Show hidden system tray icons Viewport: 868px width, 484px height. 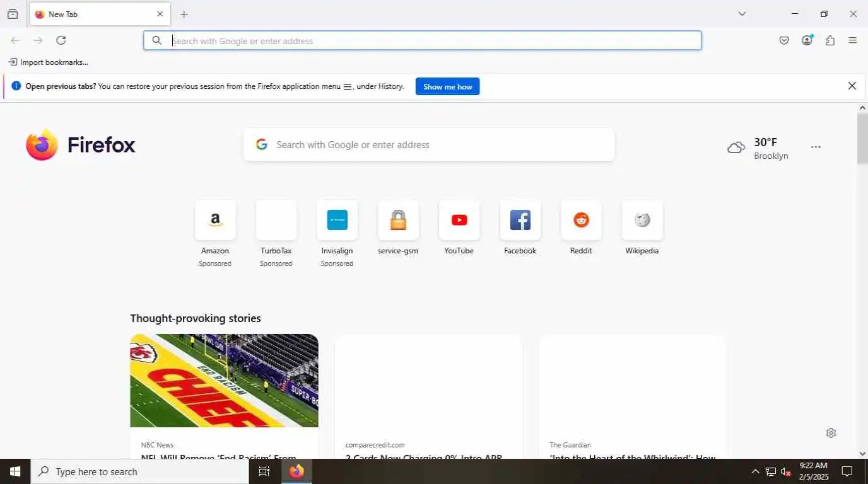[755, 471]
